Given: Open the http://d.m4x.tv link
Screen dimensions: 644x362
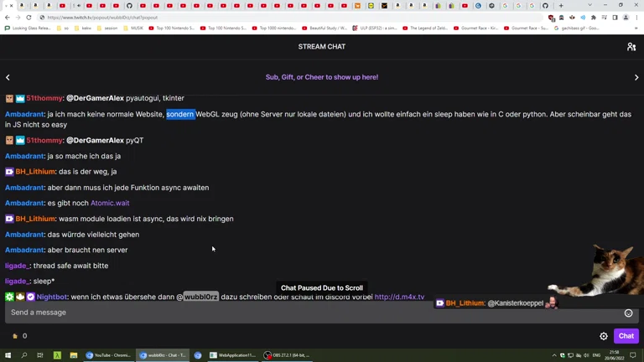Looking at the screenshot, I should coord(399,297).
